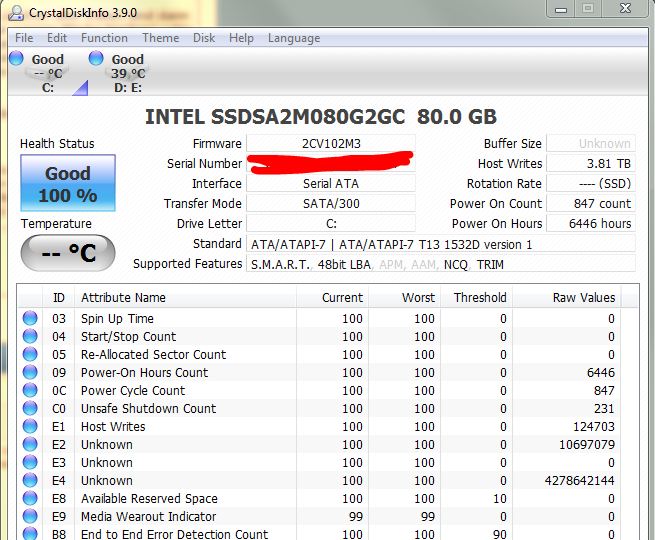Click the temperature -- °C indicator

[68, 253]
